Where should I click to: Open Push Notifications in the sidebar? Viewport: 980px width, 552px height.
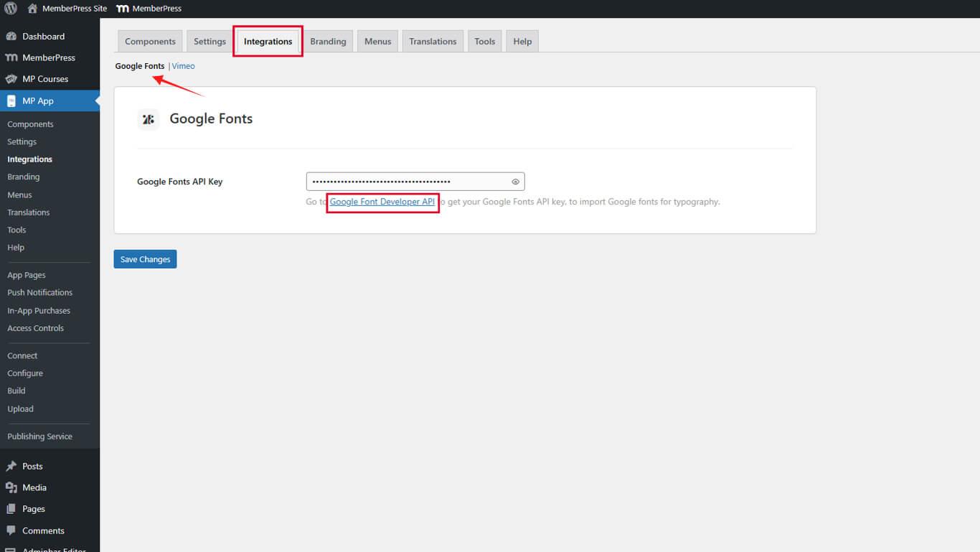coord(39,293)
